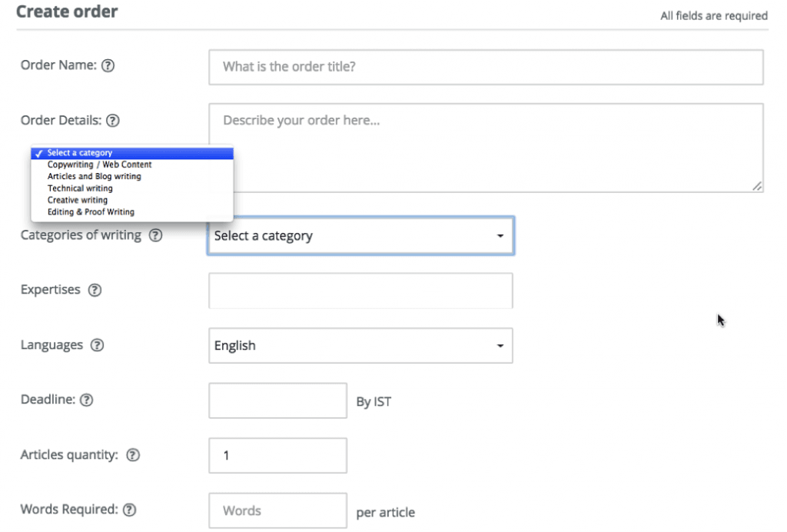Click inside the Order Details text area

(x=486, y=148)
